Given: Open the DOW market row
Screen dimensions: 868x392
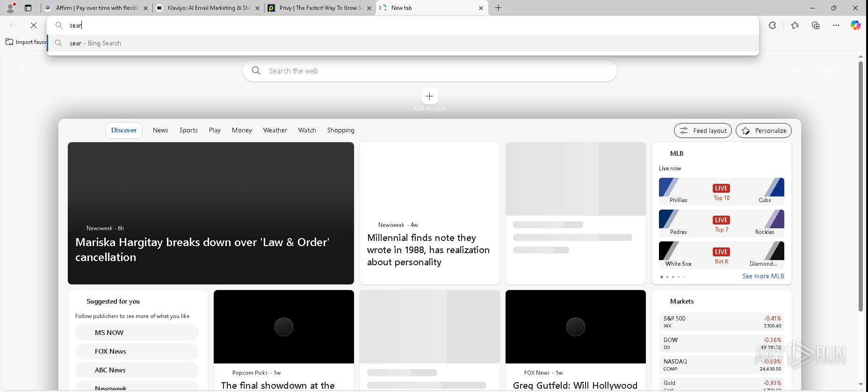Looking at the screenshot, I should (722, 343).
